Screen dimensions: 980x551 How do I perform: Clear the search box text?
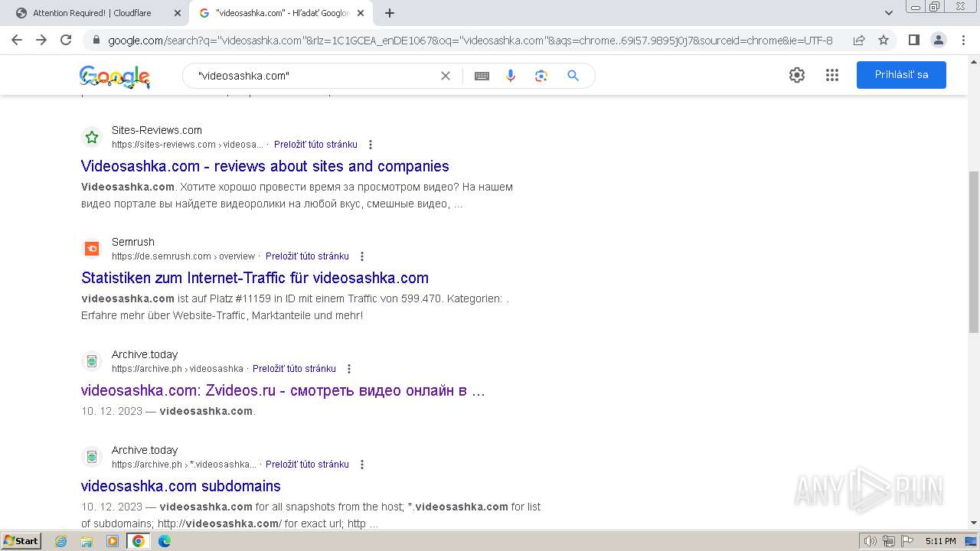[x=446, y=76]
